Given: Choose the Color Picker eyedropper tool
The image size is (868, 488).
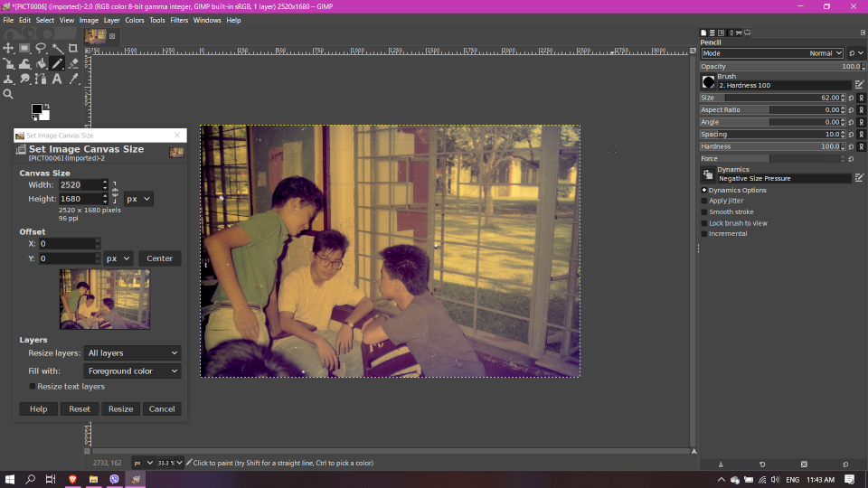Looking at the screenshot, I should coord(73,79).
